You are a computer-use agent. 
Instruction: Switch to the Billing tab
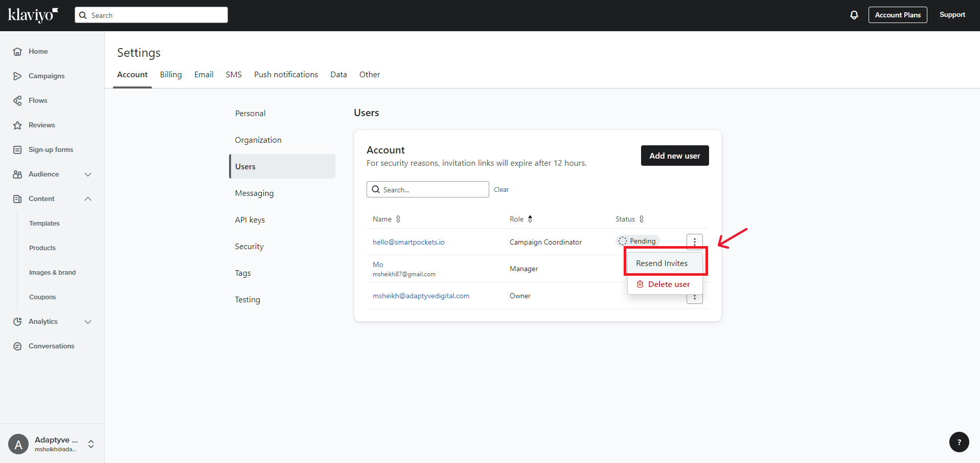(x=171, y=75)
